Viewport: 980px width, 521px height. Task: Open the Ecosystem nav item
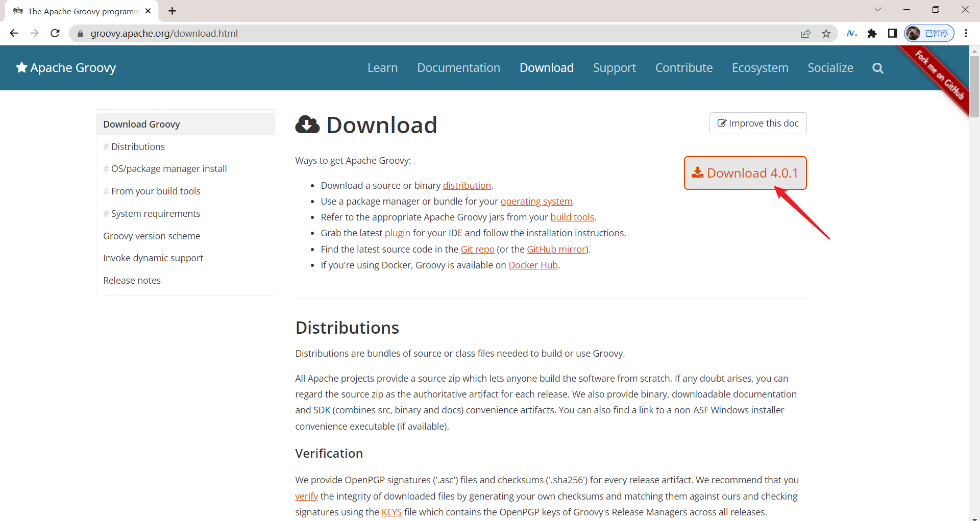tap(760, 68)
